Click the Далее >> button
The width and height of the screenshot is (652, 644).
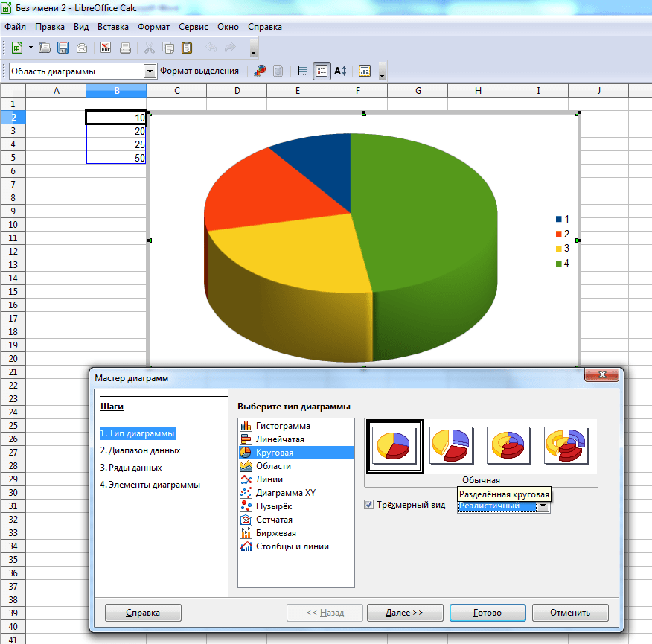tap(404, 613)
